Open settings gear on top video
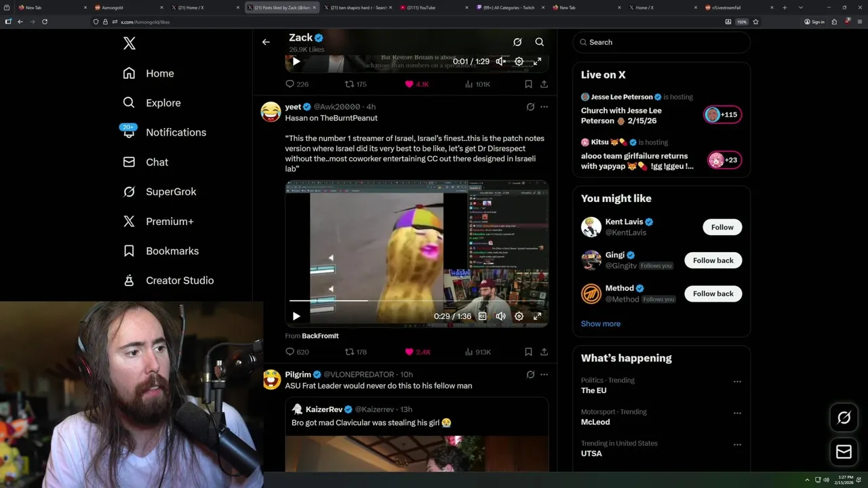Viewport: 868px width, 488px height. tap(519, 61)
